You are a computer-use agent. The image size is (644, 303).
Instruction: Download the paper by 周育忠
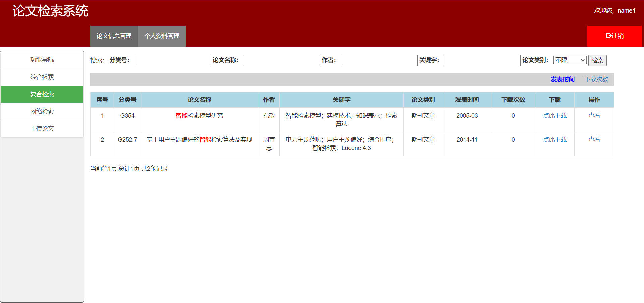tap(554, 140)
